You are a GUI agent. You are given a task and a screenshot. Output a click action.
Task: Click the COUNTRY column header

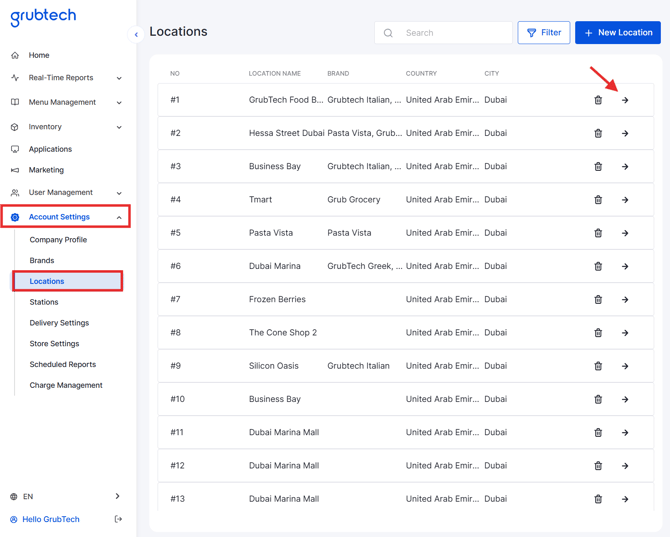coord(421,73)
